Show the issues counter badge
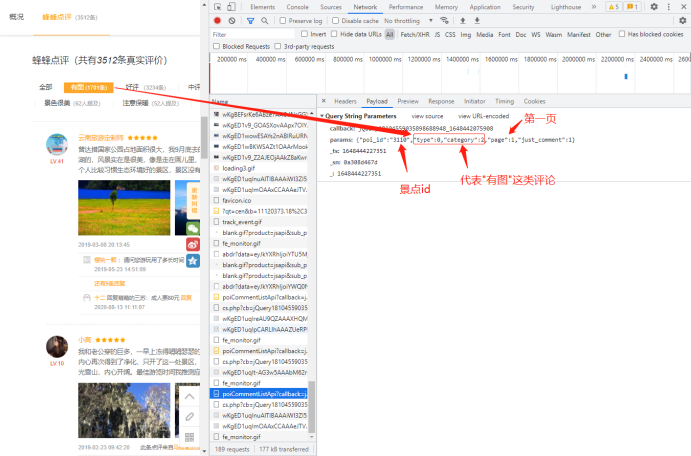This screenshot has height=456, width=691. [x=632, y=7]
